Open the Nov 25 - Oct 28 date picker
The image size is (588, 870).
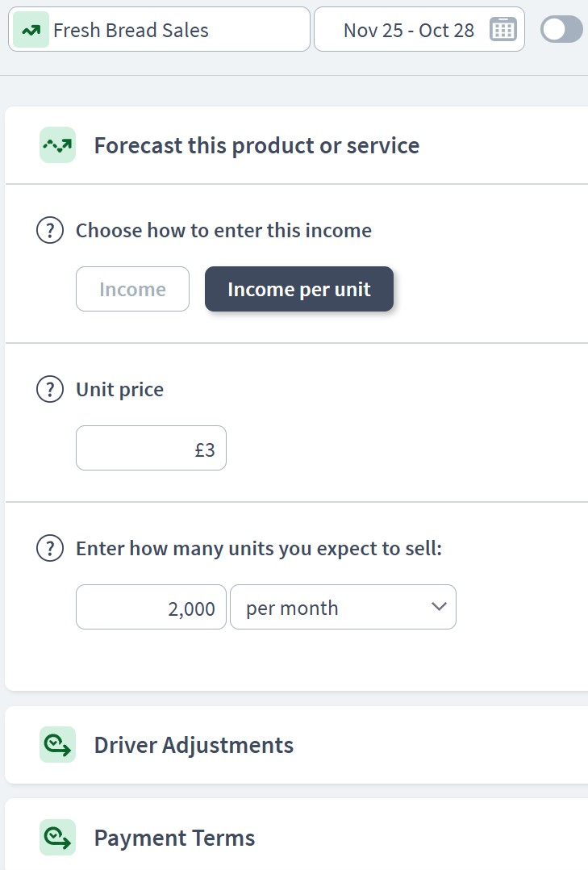coord(407,29)
